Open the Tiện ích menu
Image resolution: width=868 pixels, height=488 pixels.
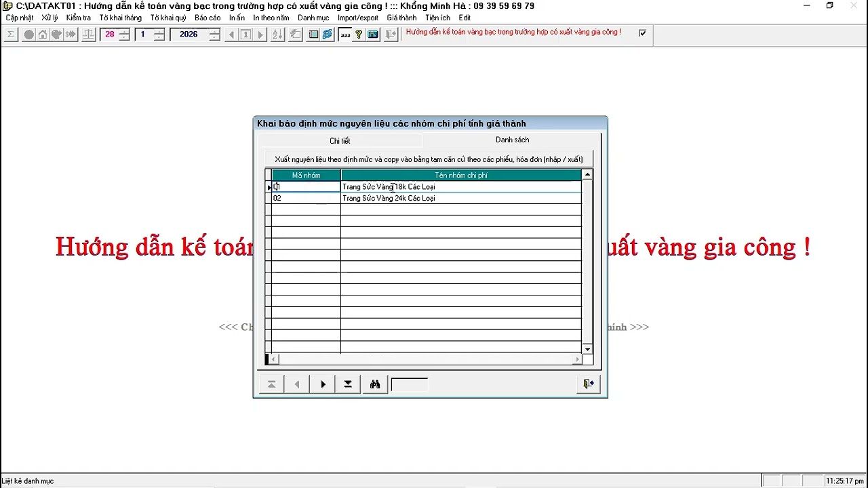coord(437,18)
